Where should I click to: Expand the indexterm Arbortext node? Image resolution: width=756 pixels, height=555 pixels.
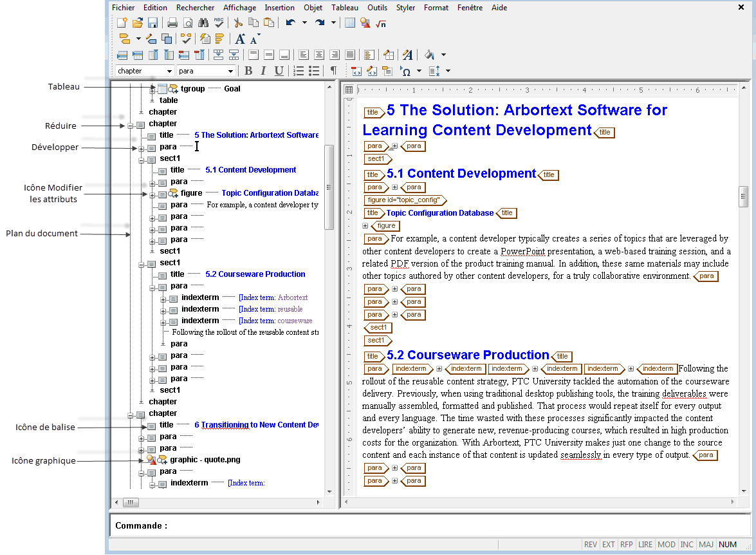[x=163, y=299]
